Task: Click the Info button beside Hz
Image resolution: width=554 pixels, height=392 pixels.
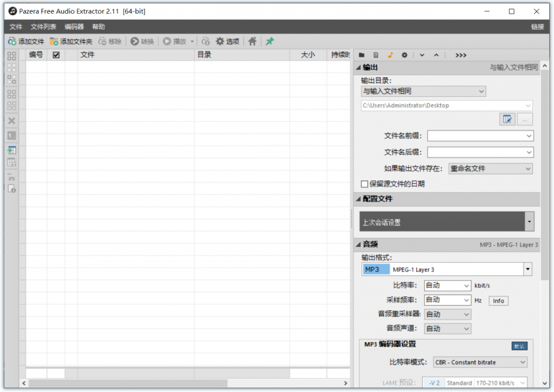Action: [x=499, y=300]
